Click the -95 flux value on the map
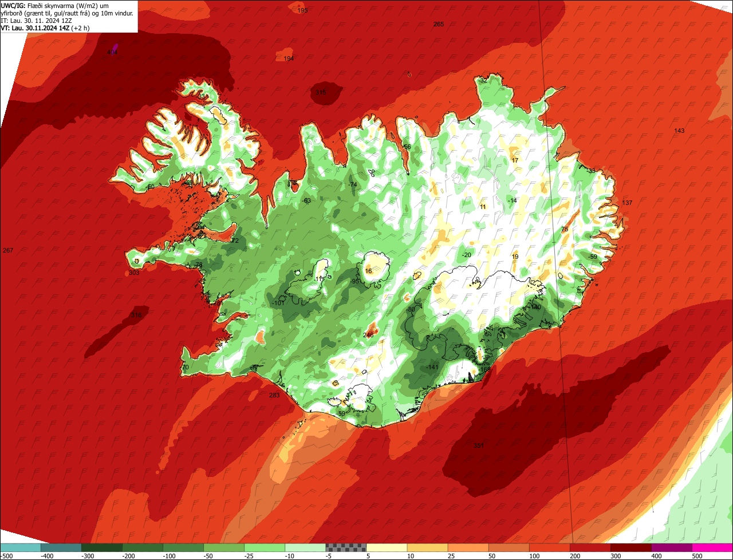Screen dimensions: 733x560 click(x=354, y=282)
